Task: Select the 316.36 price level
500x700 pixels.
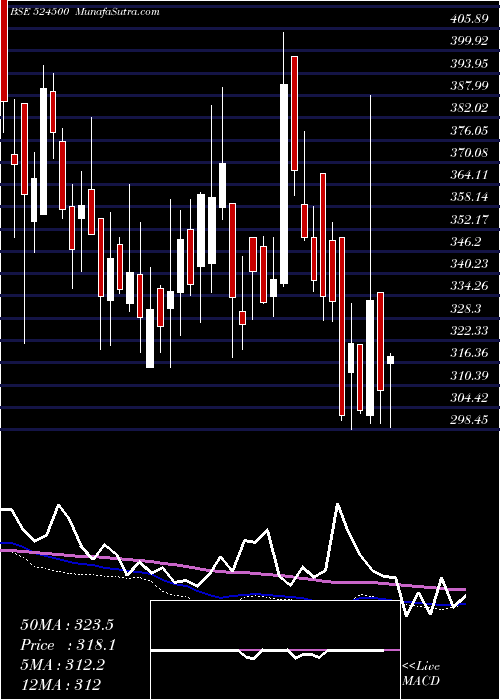Action: (470, 353)
